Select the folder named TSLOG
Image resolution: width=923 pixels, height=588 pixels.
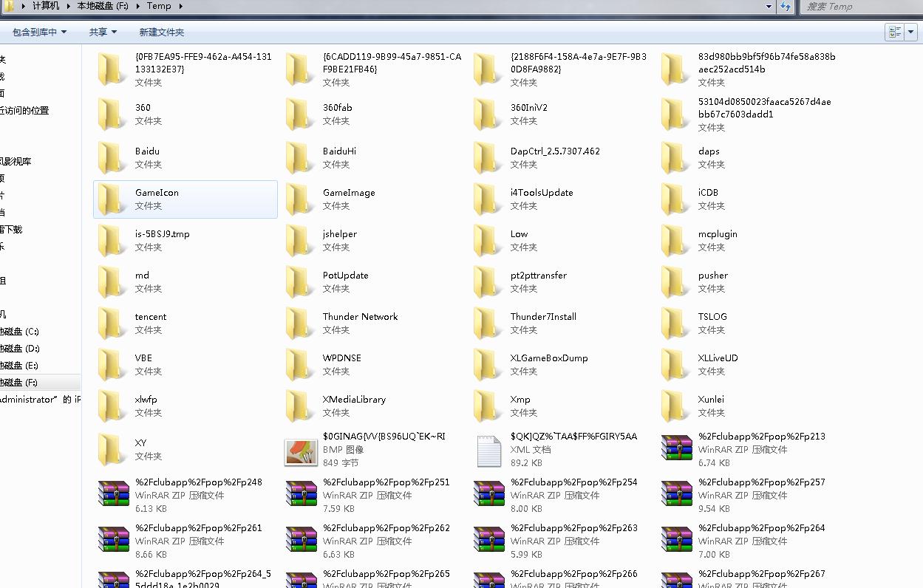712,316
